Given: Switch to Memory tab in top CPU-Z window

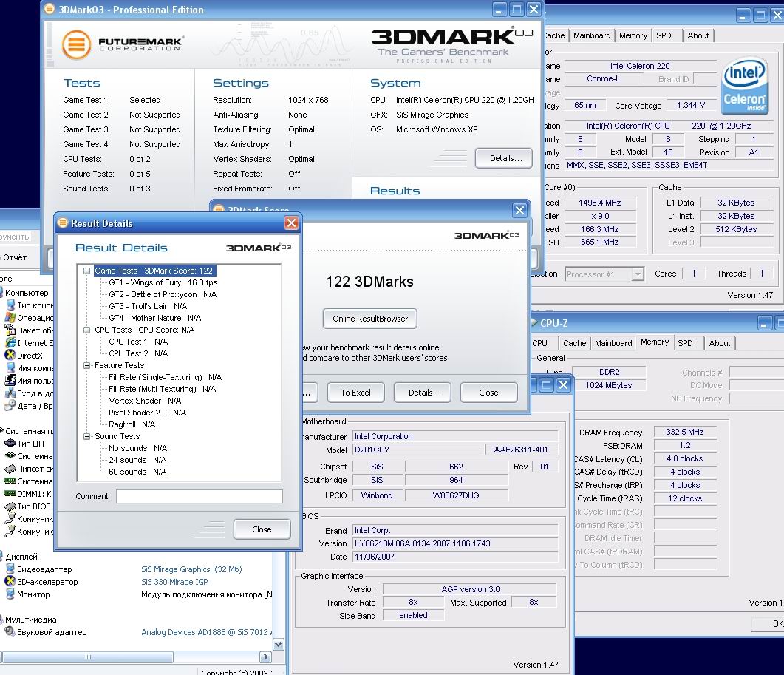Looking at the screenshot, I should [x=633, y=35].
